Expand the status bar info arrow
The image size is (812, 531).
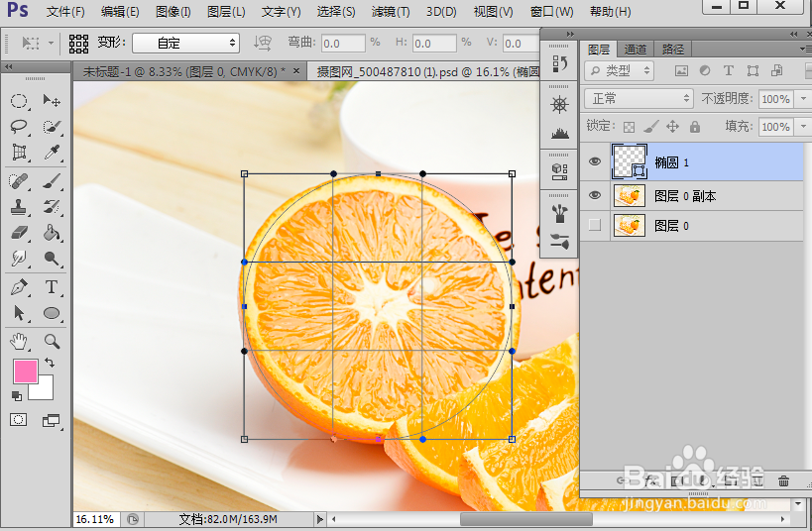(319, 519)
